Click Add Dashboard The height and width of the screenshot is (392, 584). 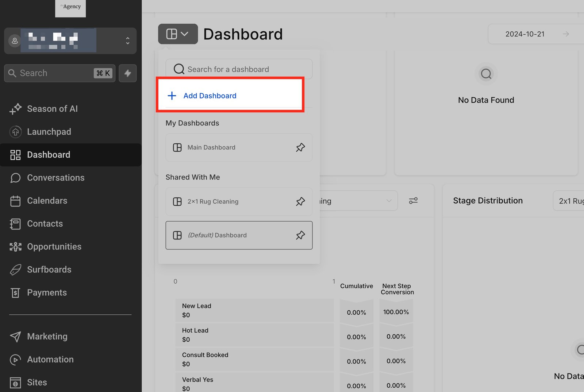[x=210, y=96]
